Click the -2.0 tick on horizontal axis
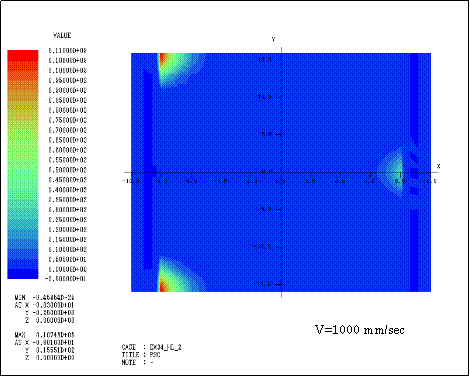 (250, 181)
